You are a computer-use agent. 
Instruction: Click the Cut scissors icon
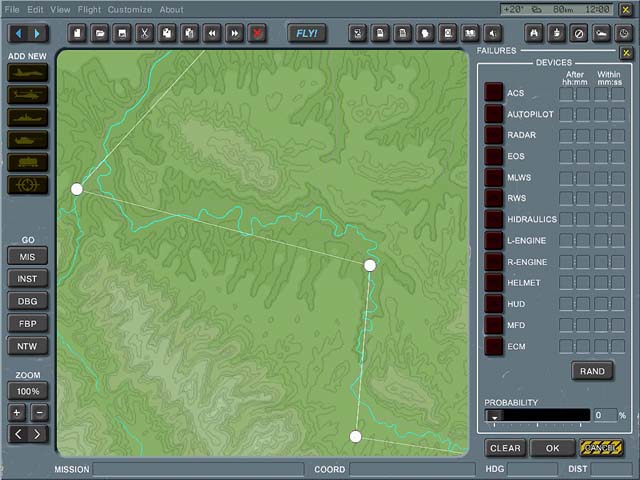[144, 33]
